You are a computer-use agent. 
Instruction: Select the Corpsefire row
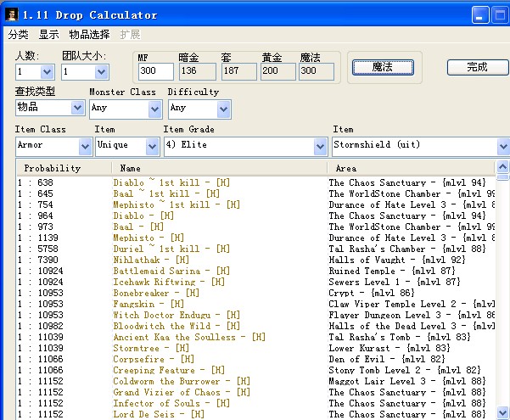tap(255, 360)
